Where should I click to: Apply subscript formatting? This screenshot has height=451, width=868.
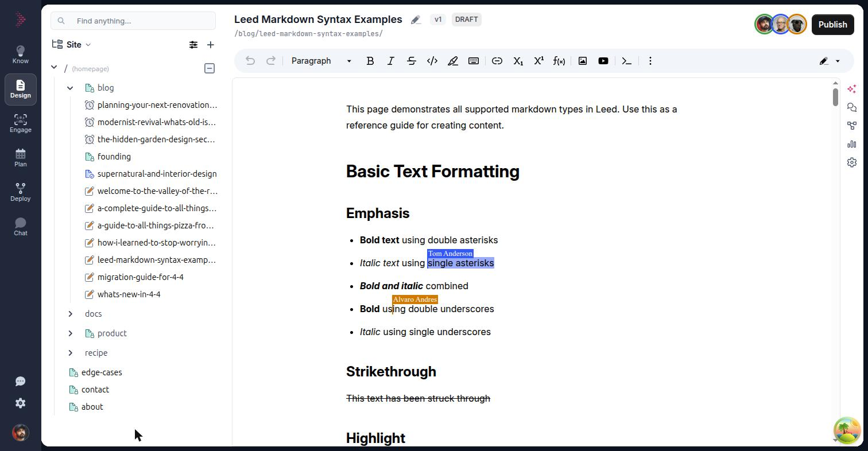click(518, 61)
